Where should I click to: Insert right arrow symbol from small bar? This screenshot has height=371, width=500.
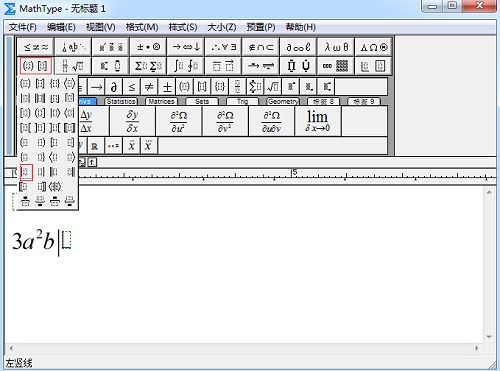97,87
